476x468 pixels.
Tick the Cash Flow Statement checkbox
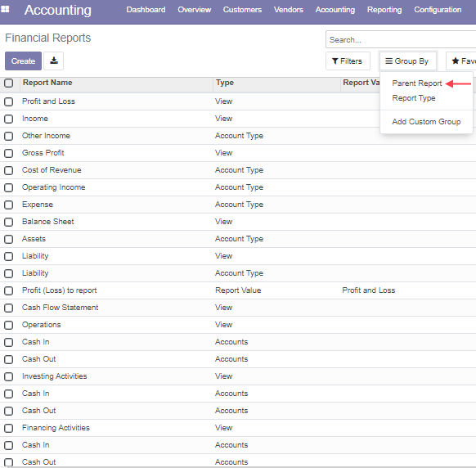point(9,308)
